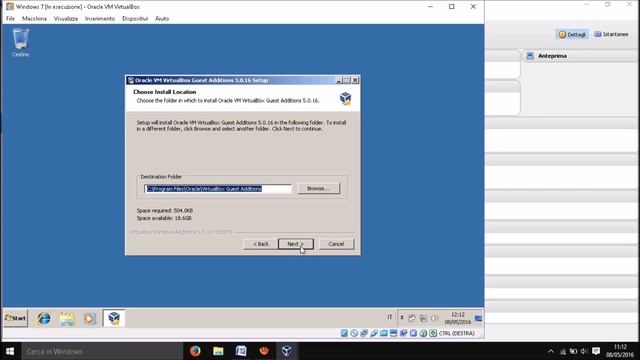Click the Cerca in Windows search box

[x=102, y=351]
